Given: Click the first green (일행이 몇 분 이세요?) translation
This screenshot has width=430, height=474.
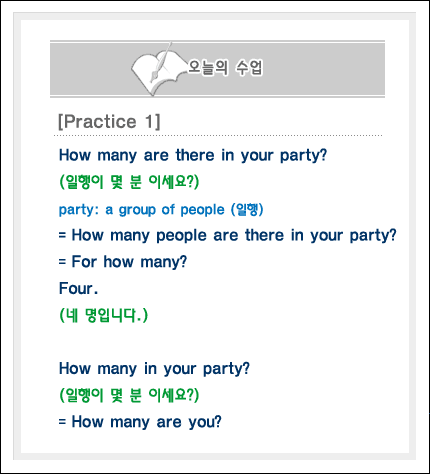Looking at the screenshot, I should (x=129, y=182).
